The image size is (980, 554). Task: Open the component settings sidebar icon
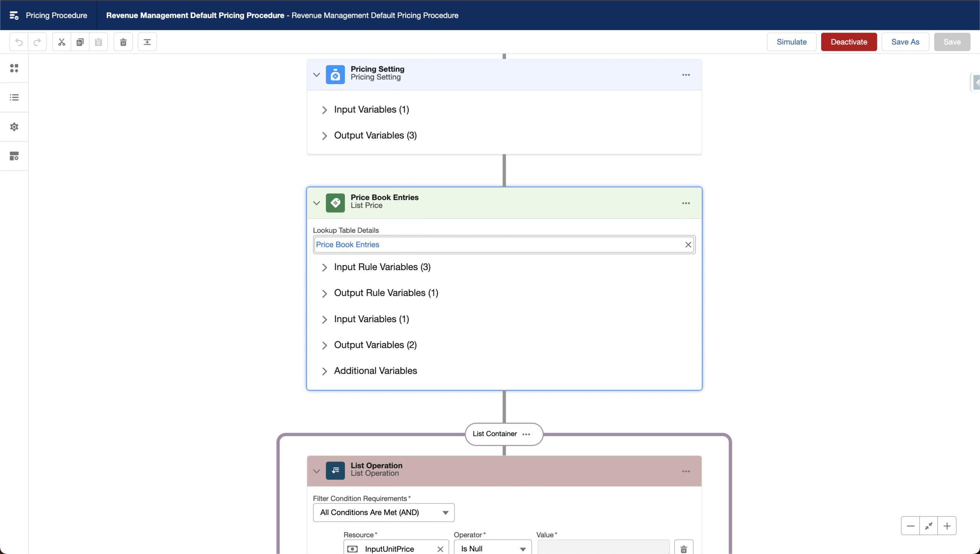14,156
